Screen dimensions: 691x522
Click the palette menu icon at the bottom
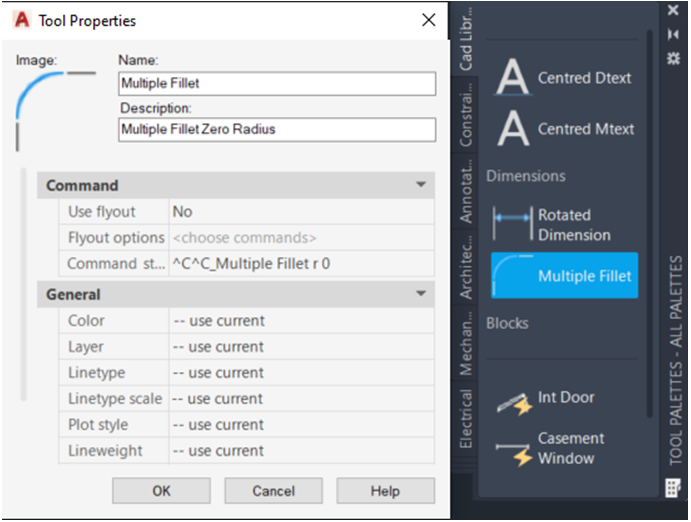pyautogui.click(x=673, y=487)
